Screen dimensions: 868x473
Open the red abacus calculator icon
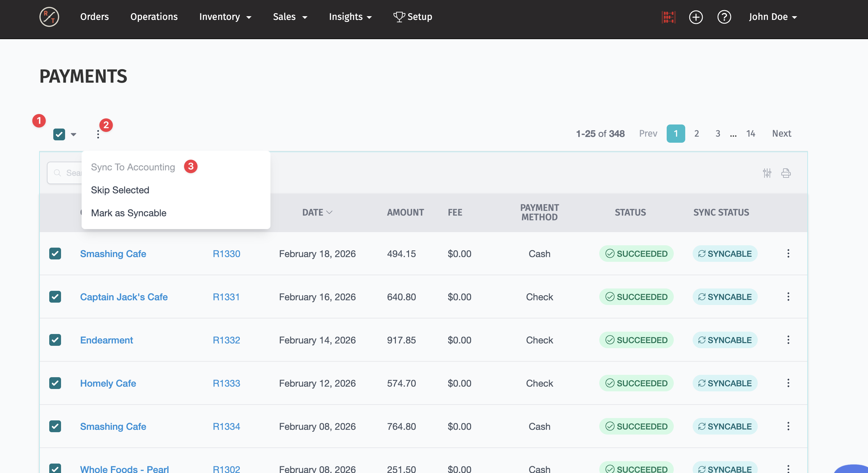coord(668,17)
